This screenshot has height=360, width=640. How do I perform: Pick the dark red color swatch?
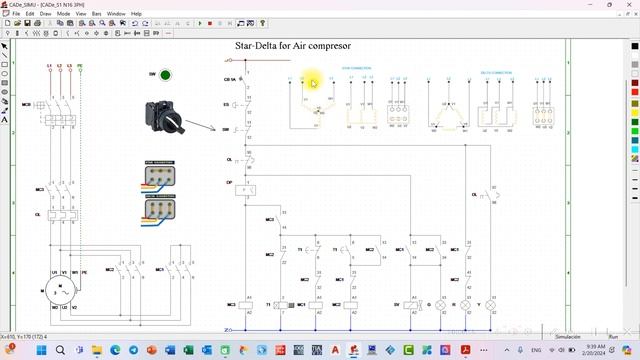click(x=635, y=83)
